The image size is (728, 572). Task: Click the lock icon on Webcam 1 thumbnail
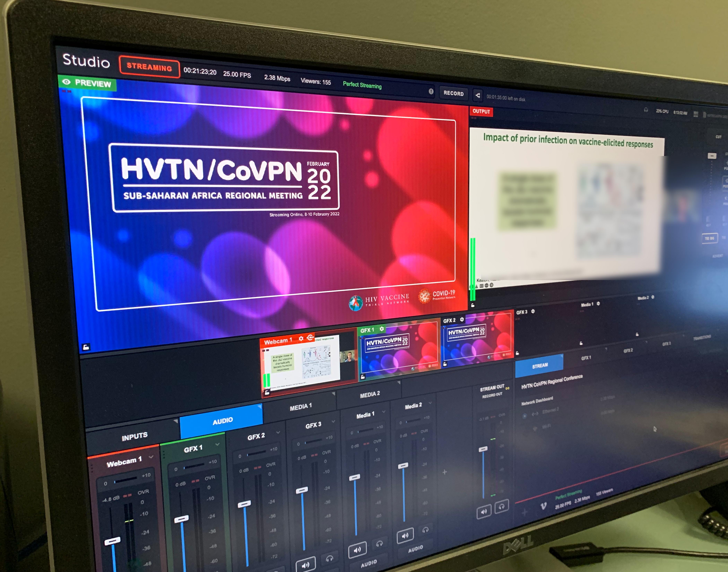click(267, 392)
